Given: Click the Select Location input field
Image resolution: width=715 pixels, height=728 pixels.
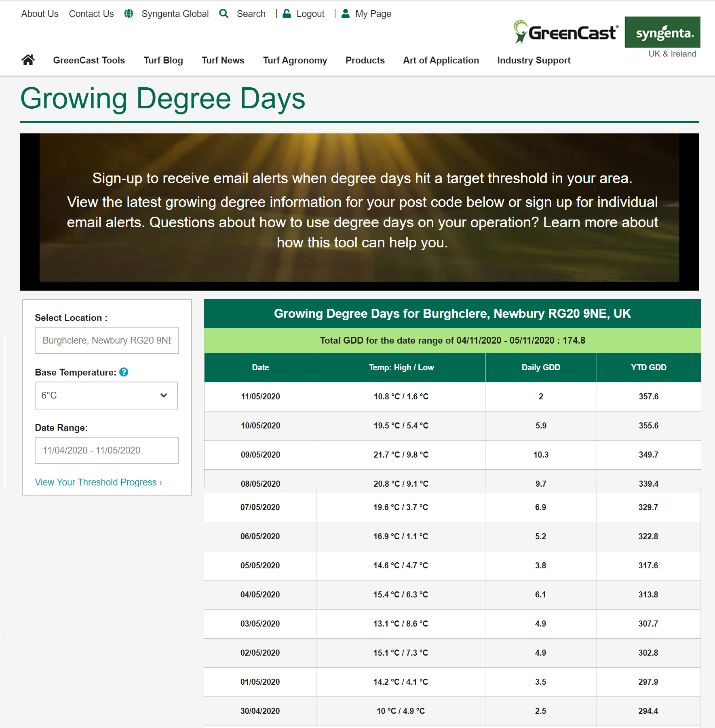Looking at the screenshot, I should [x=107, y=340].
